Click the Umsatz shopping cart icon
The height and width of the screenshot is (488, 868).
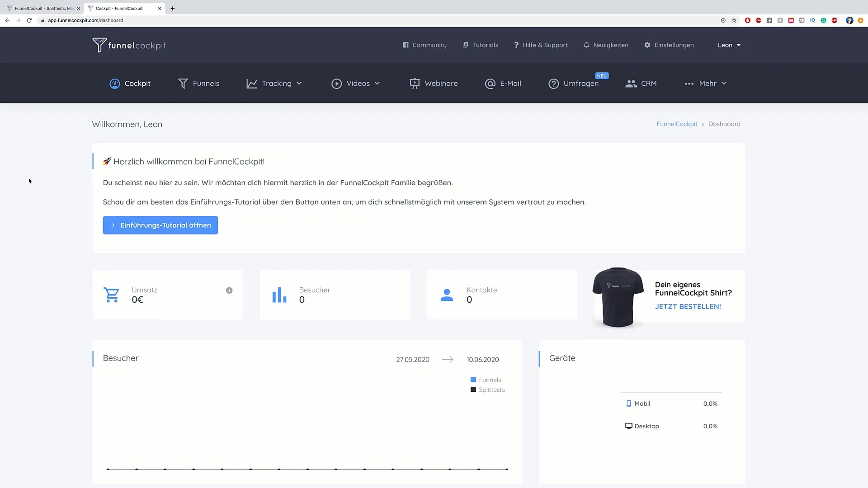[111, 295]
